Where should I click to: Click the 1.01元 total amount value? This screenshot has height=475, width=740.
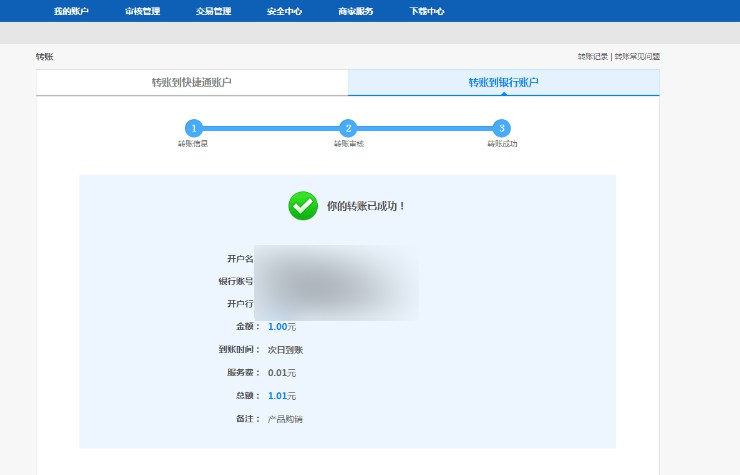(282, 395)
